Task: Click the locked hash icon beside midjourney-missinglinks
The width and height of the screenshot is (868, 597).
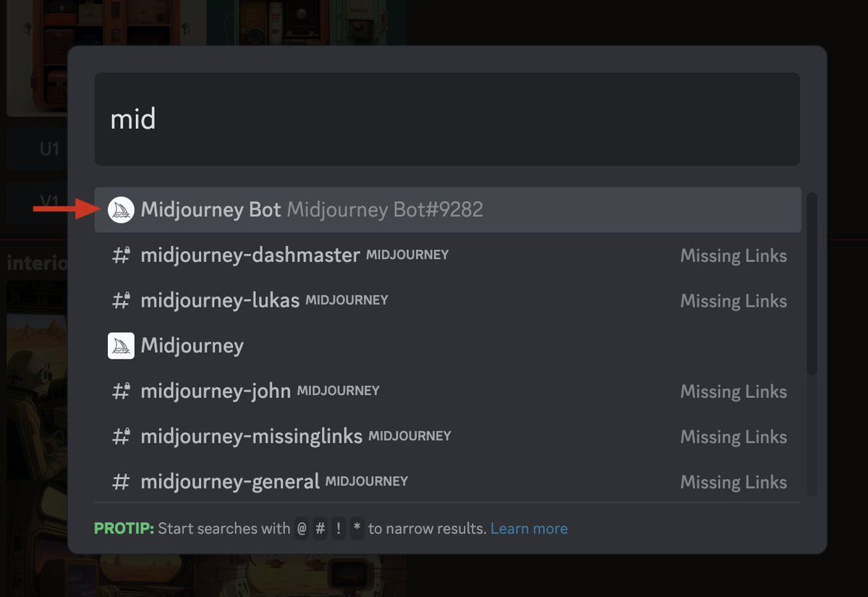Action: [x=121, y=436]
